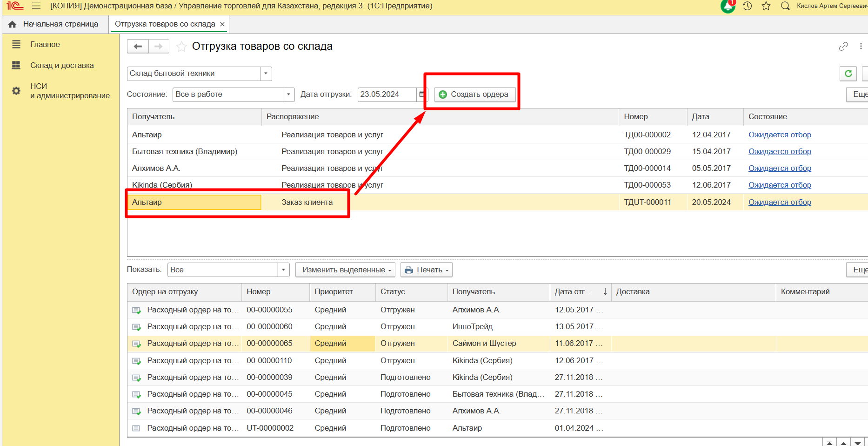Viewport: 868px width, 446px height.
Task: Open the hamburger main menu icon
Action: (36, 6)
